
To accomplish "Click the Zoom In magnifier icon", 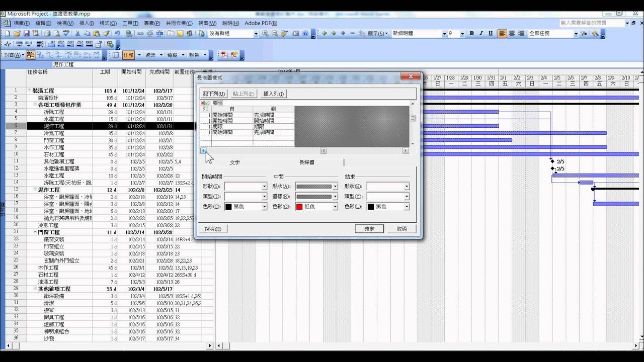I will (x=265, y=33).
